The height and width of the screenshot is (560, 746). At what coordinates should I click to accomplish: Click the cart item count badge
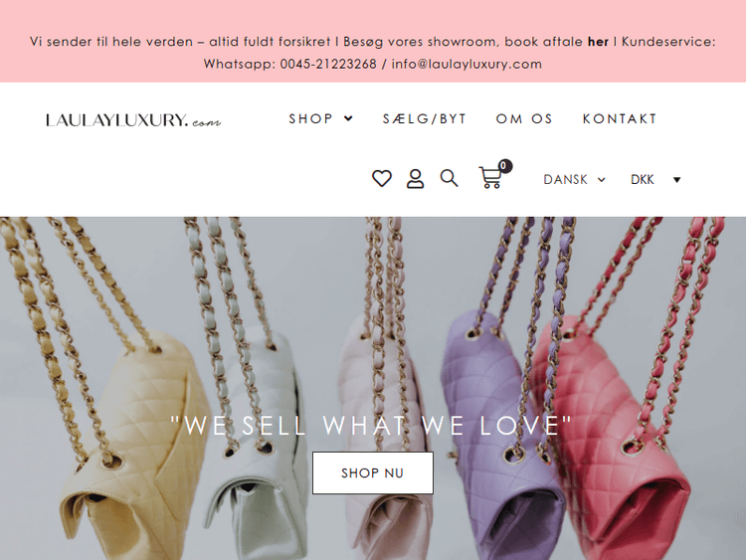click(504, 166)
